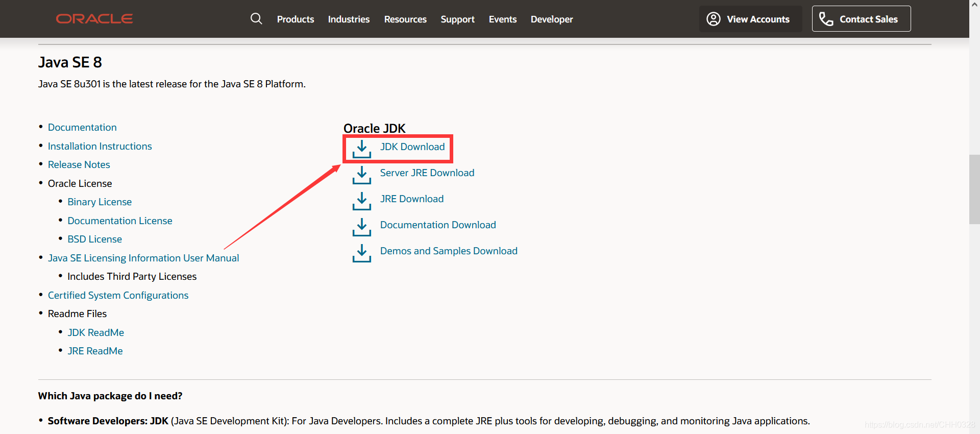Open the Products menu

296,19
